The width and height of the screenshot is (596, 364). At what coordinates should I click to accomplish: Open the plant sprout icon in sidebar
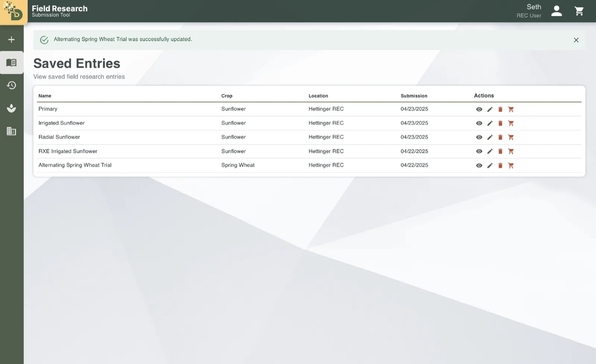tap(12, 108)
